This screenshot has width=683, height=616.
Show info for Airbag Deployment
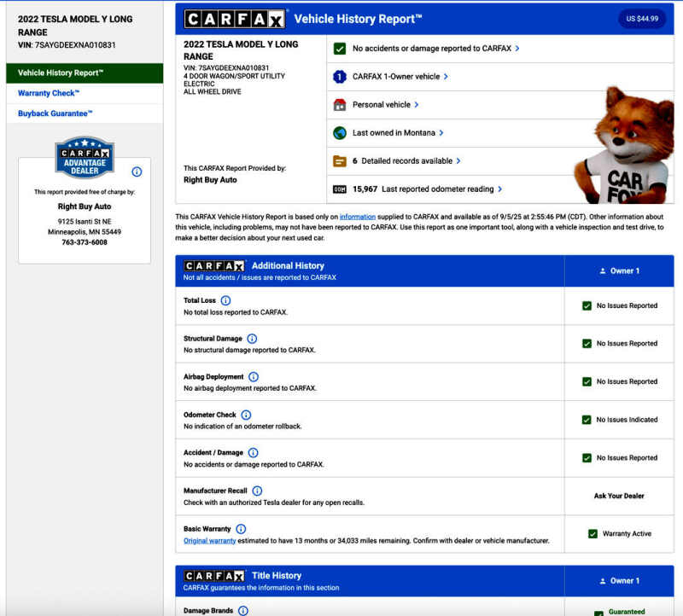pos(253,377)
